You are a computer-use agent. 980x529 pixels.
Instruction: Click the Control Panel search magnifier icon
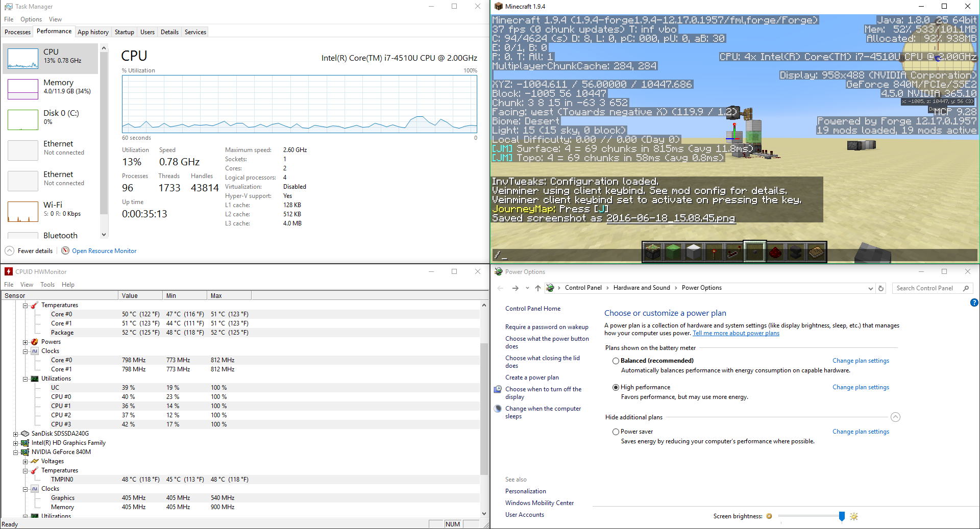click(x=966, y=288)
